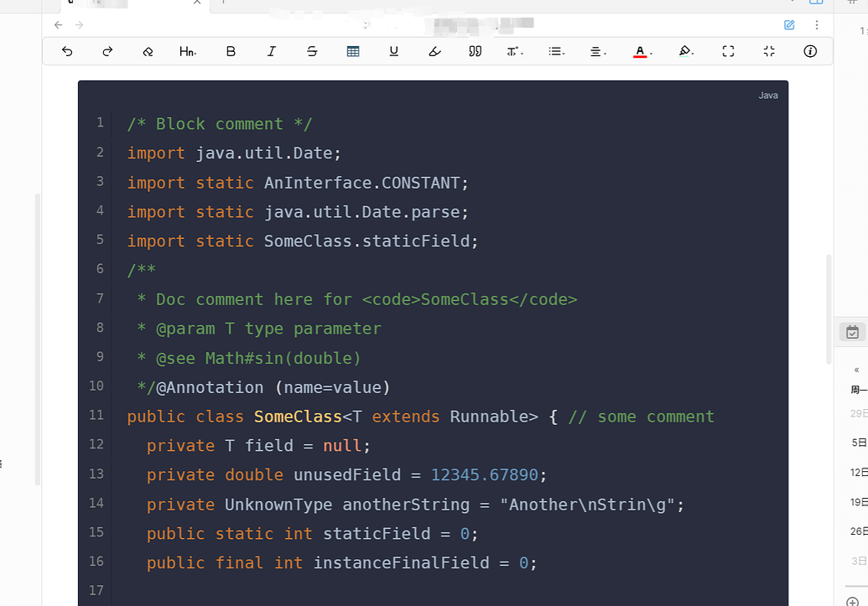Open the heading level dropdown
Screen dimensions: 868x606
click(187, 51)
